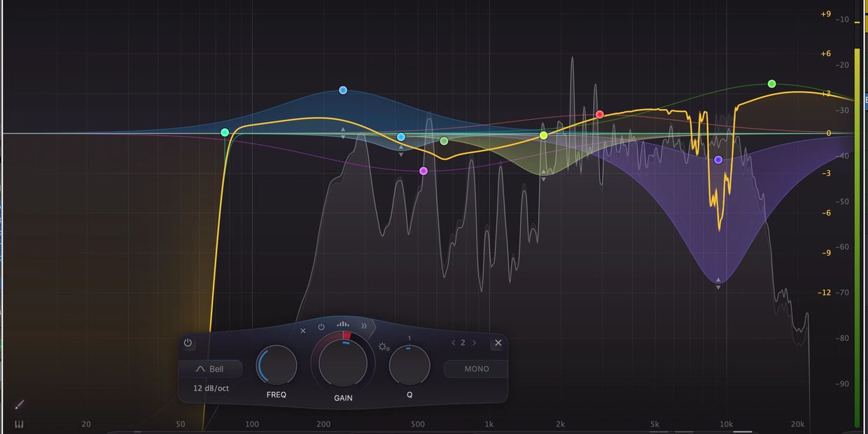Open the 12 dB/oct slope selector
The height and width of the screenshot is (434, 868).
tap(211, 388)
